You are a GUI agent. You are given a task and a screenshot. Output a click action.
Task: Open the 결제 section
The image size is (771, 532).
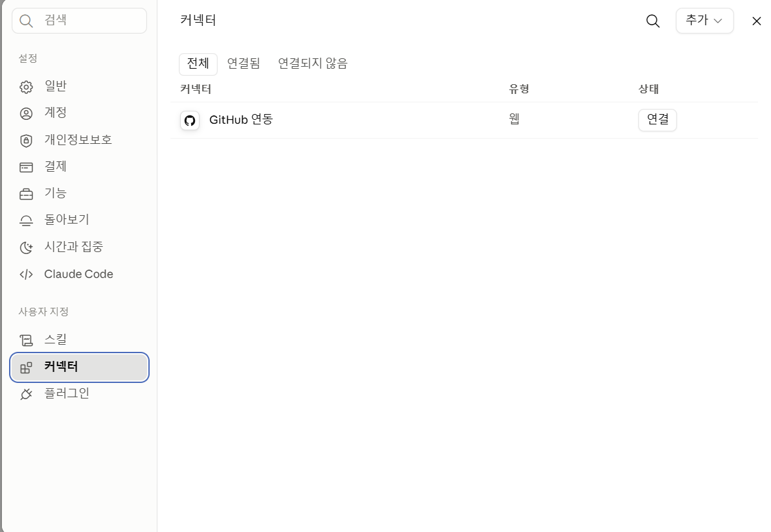pyautogui.click(x=79, y=167)
